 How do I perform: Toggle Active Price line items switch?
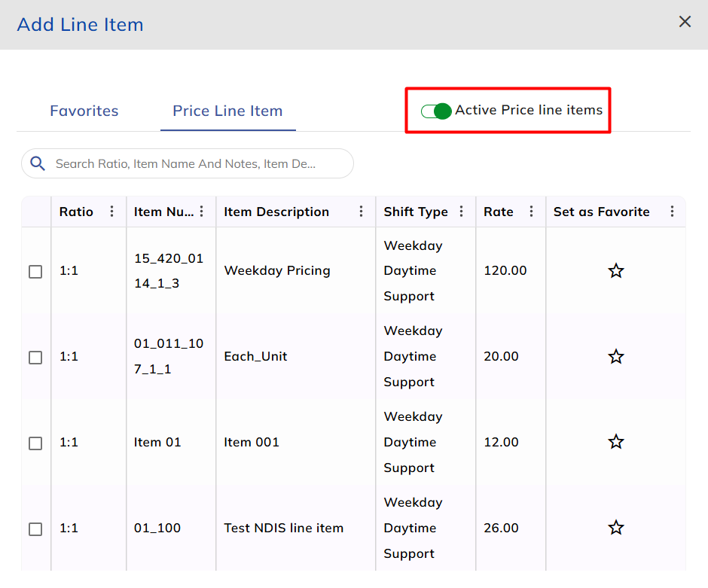click(x=436, y=111)
